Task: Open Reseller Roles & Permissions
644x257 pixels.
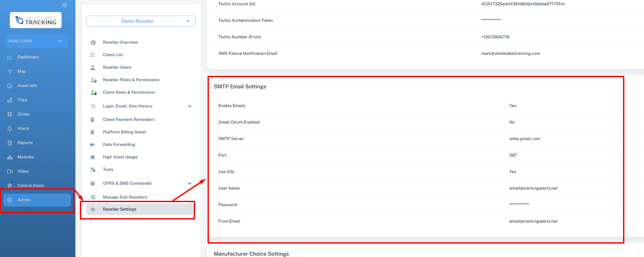Action: click(x=131, y=80)
